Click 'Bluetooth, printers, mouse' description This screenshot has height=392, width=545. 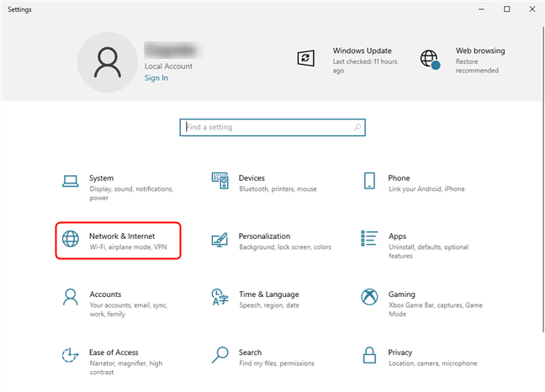(278, 188)
